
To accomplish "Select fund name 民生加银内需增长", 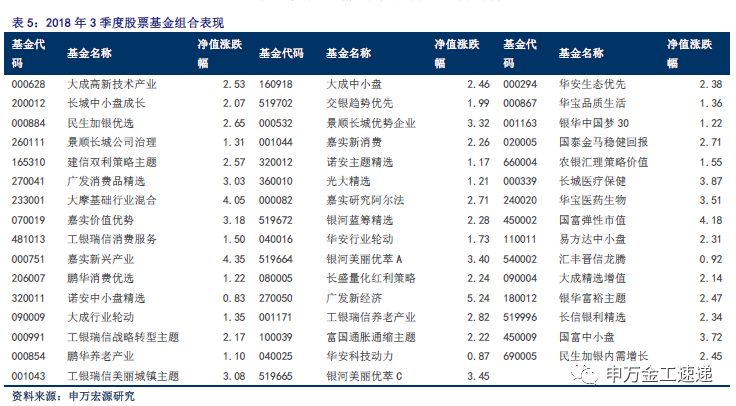I will (604, 356).
